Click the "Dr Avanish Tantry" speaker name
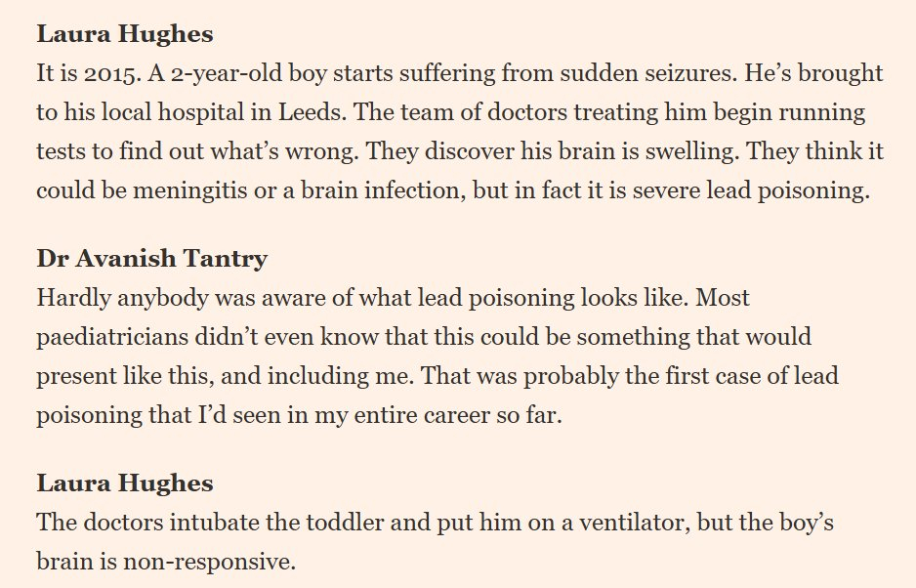Screen dimensions: 916x588 151,259
